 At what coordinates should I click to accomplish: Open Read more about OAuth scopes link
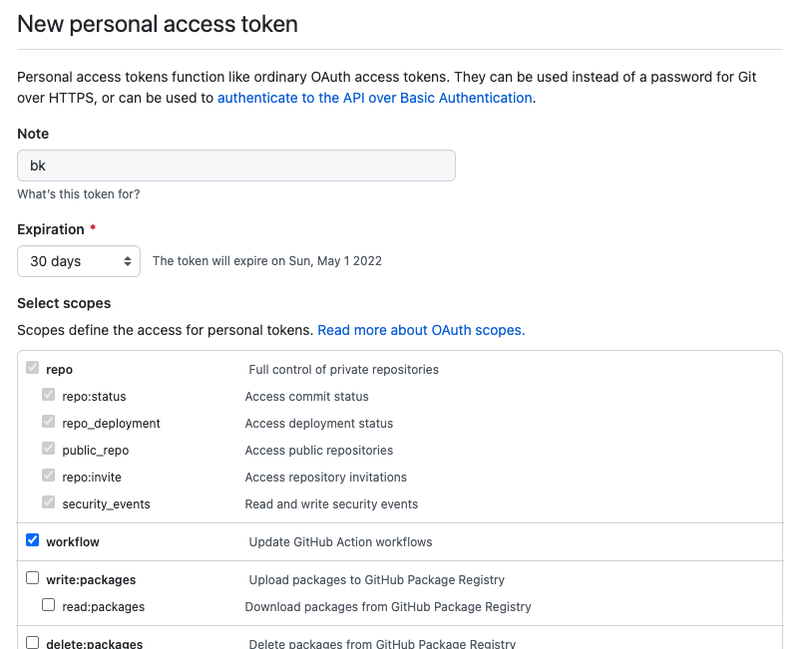421,330
